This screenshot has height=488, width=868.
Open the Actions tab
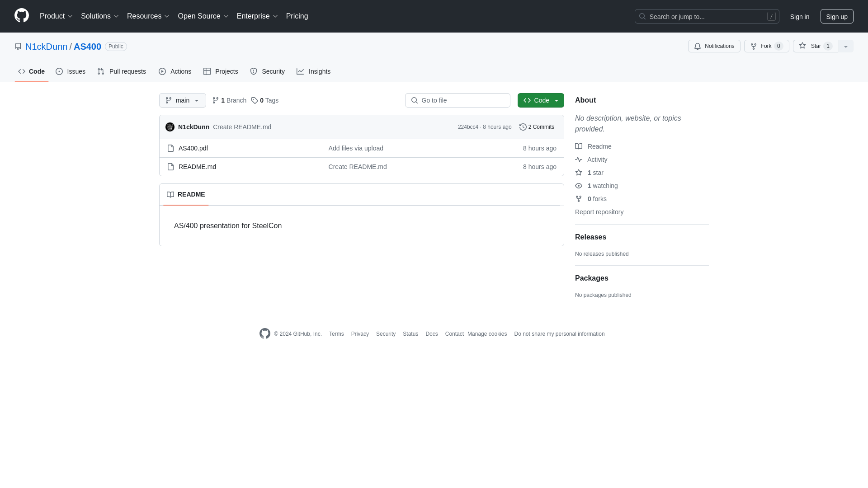tap(175, 71)
